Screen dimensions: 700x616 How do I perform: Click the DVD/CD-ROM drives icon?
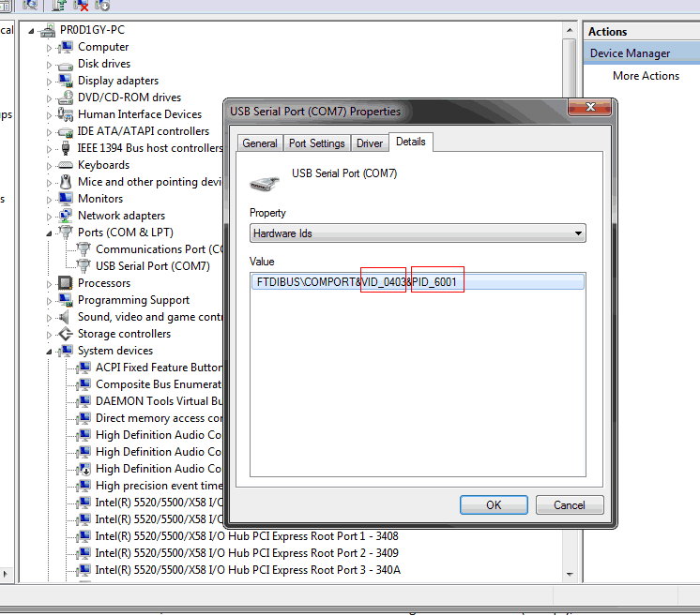click(x=65, y=98)
